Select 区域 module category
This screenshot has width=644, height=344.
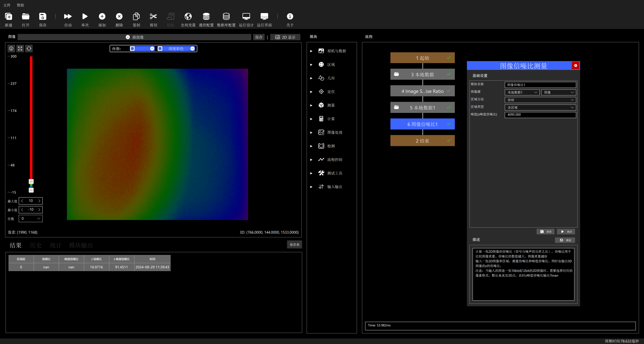[331, 65]
